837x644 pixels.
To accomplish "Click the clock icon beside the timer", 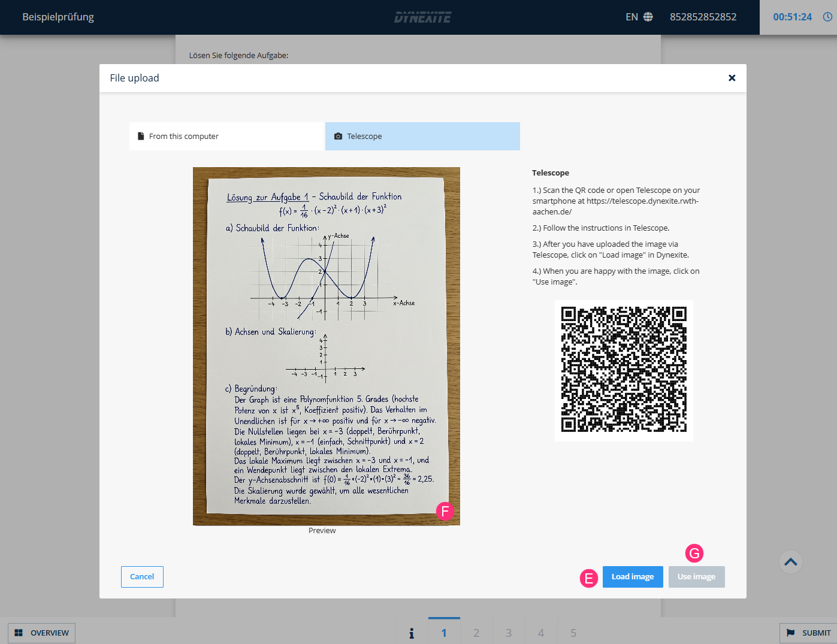I will coord(827,17).
